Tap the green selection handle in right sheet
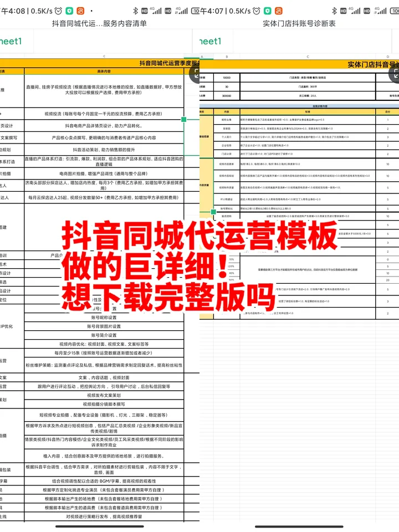The width and height of the screenshot is (399, 532). point(213,212)
